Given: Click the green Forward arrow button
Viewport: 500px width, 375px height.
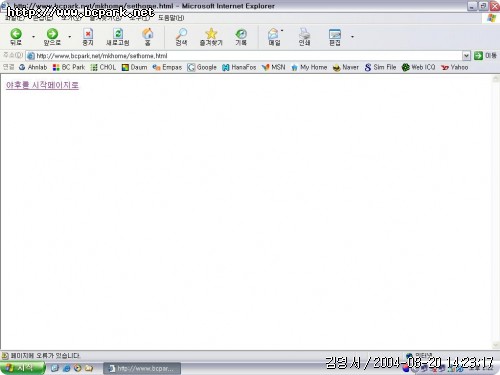Looking at the screenshot, I should (x=52, y=36).
